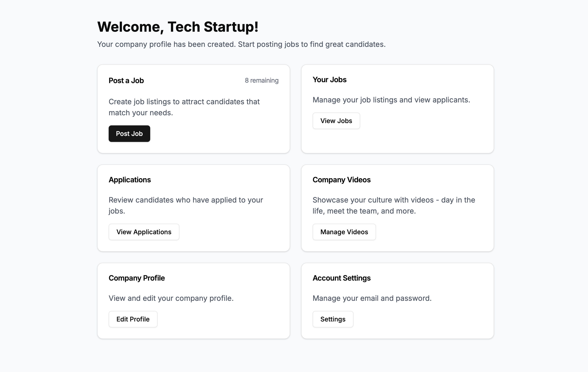The image size is (588, 372).
Task: Open Manage Videos
Action: pyautogui.click(x=344, y=232)
